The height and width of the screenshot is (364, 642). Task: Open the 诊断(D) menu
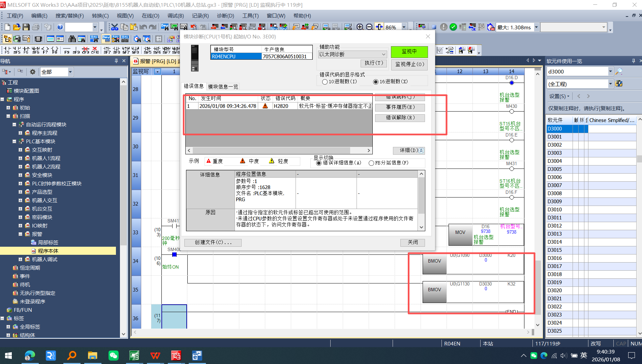click(225, 16)
